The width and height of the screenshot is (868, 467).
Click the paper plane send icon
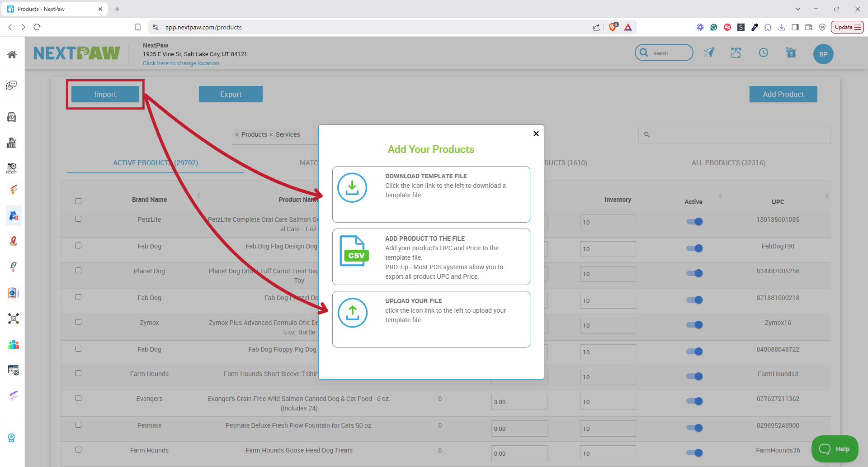[708, 52]
